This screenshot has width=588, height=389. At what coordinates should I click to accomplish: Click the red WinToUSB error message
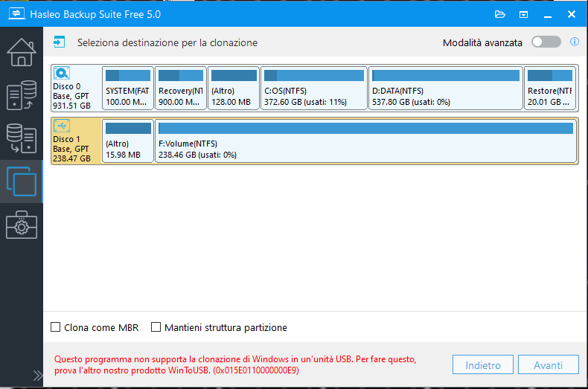[x=235, y=364]
